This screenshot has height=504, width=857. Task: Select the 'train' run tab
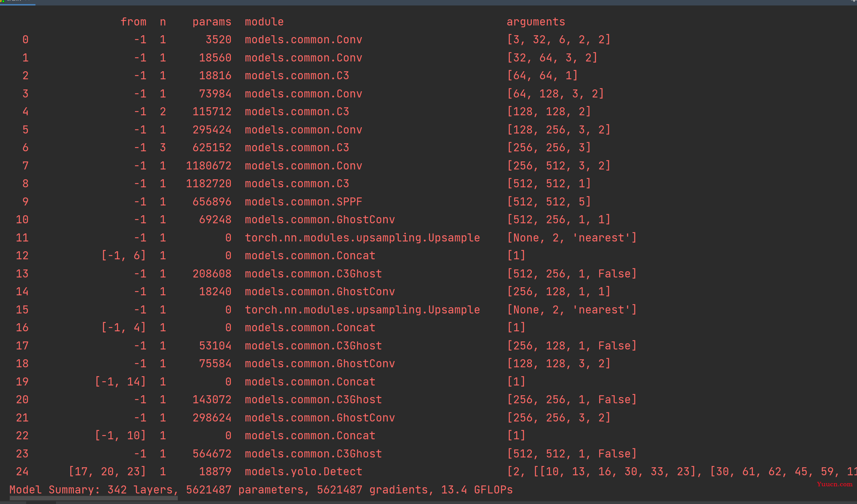point(17,1)
